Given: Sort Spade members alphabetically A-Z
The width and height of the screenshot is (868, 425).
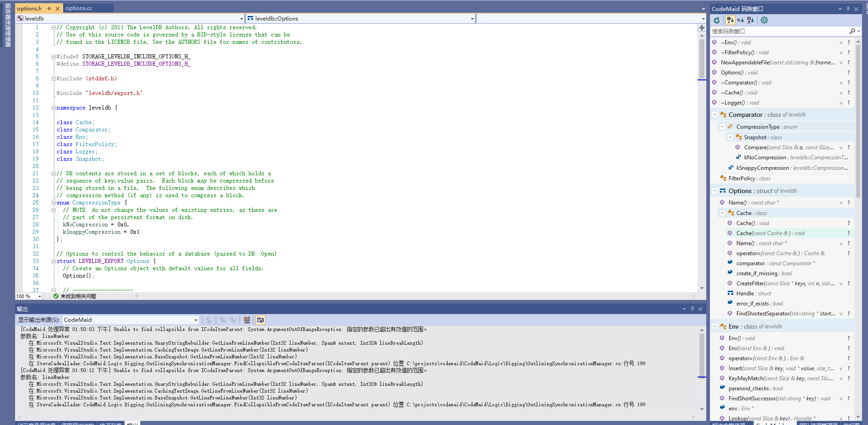Looking at the screenshot, I should point(751,20).
